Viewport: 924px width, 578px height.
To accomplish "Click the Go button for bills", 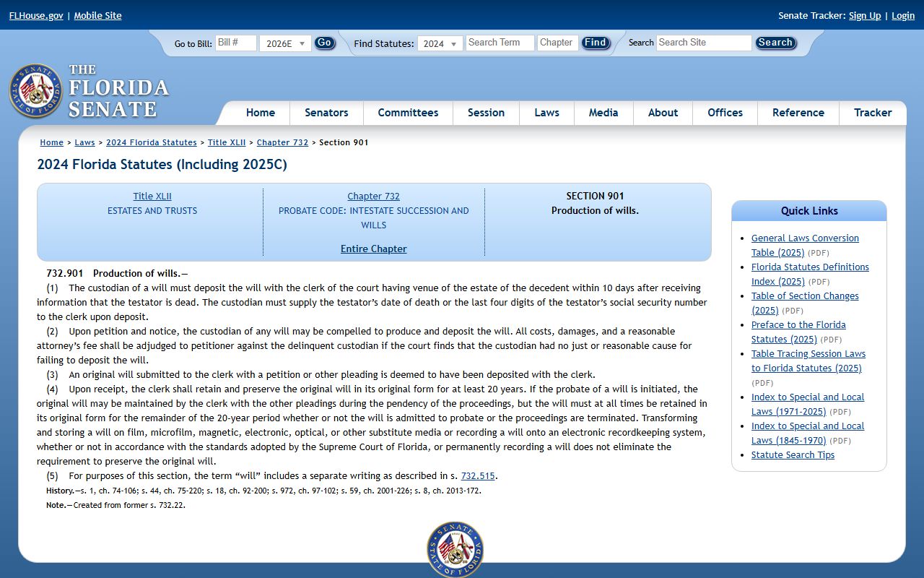I will [x=325, y=43].
